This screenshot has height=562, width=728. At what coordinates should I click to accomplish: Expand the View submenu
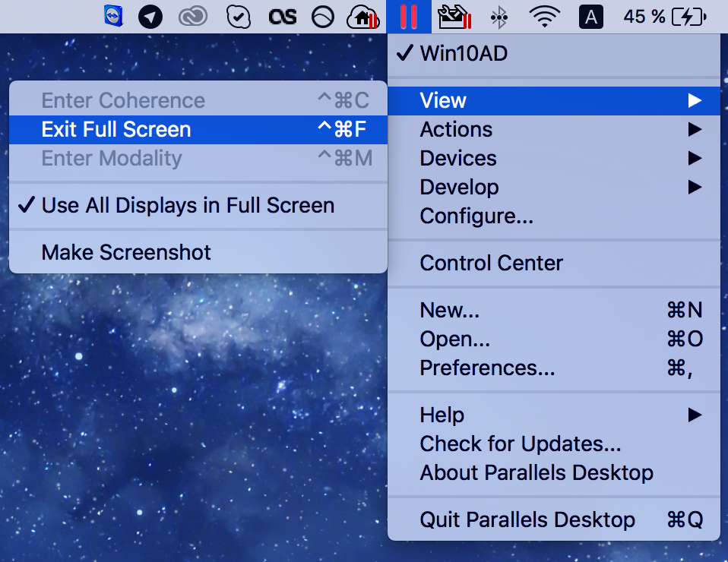coord(553,101)
